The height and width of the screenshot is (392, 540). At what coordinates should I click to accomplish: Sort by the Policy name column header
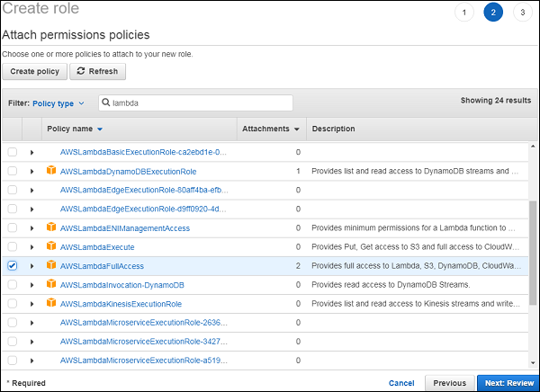(x=75, y=129)
